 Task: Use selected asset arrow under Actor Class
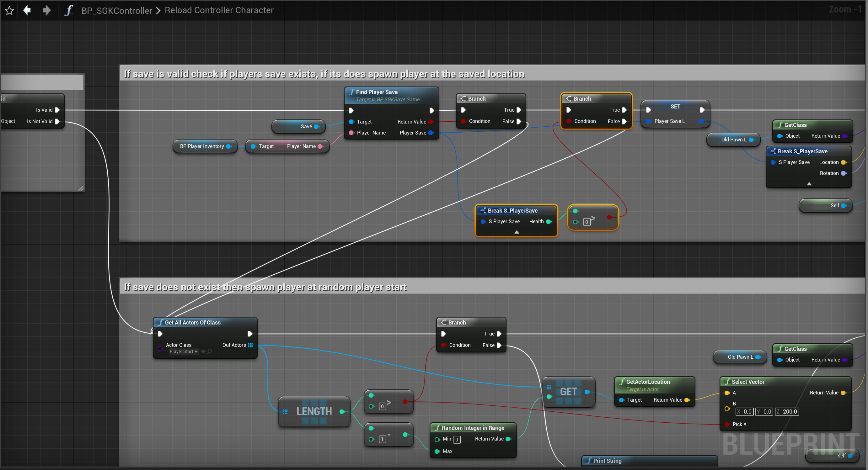(203, 351)
